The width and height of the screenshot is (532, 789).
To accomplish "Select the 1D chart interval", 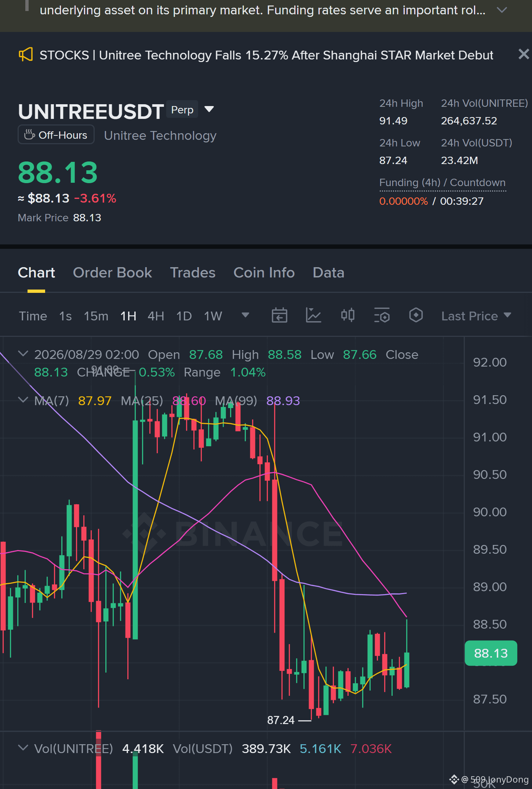I will coord(184,316).
